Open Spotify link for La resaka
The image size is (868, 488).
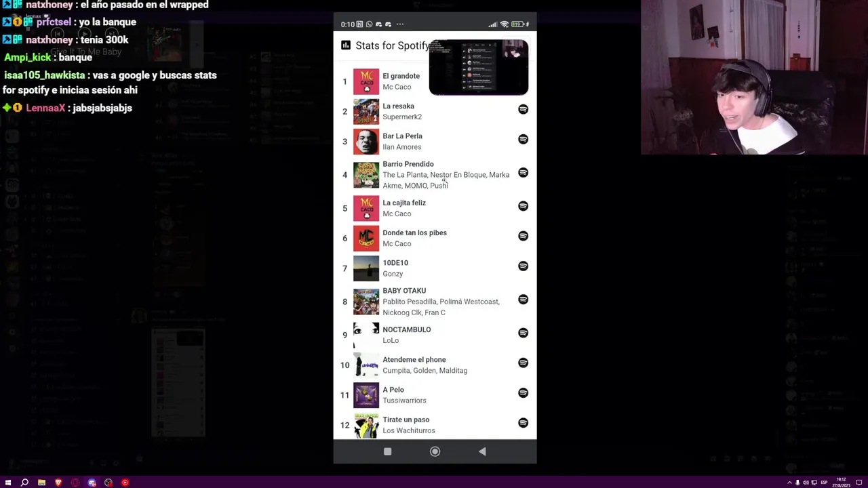click(523, 109)
